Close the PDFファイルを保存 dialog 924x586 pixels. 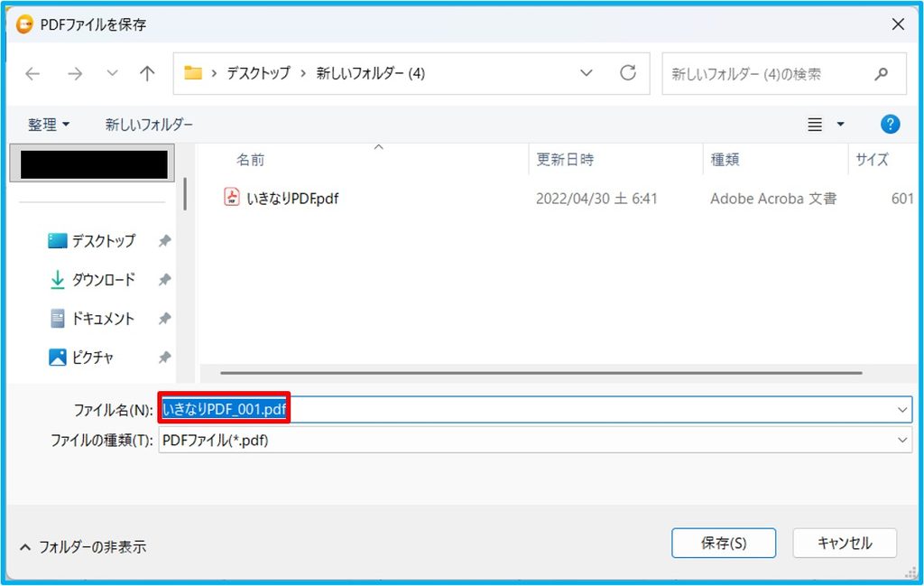(x=898, y=24)
